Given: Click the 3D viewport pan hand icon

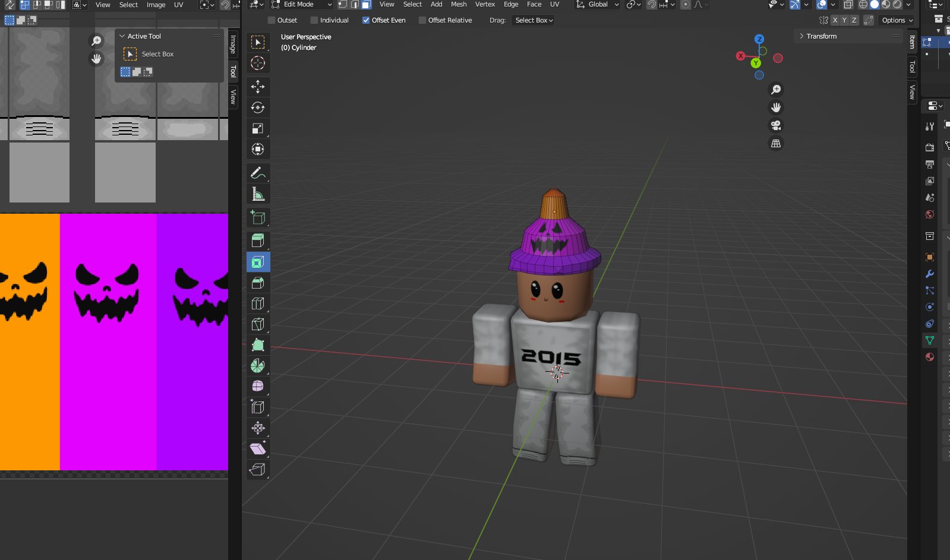Looking at the screenshot, I should (x=776, y=107).
